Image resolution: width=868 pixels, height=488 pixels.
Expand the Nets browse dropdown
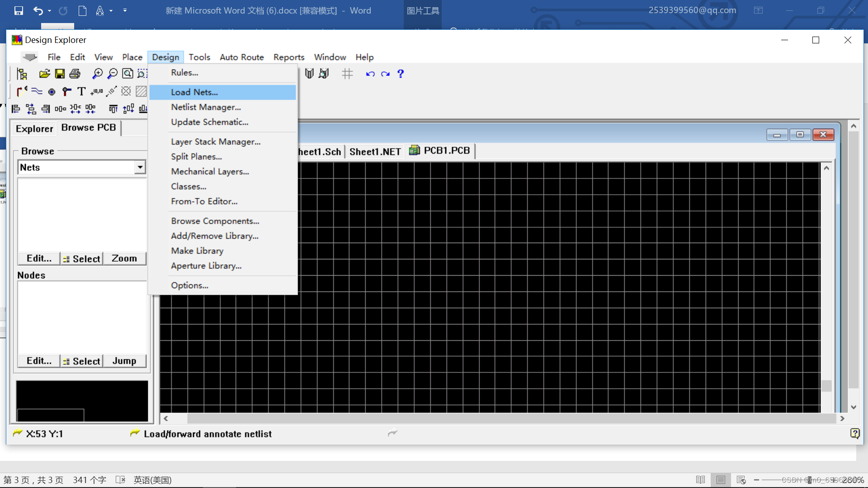pos(140,167)
